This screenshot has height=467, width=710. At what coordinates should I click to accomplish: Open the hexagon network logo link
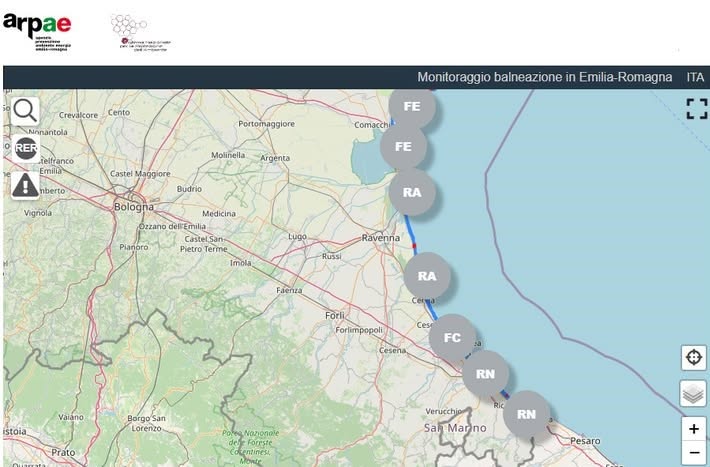tap(140, 33)
